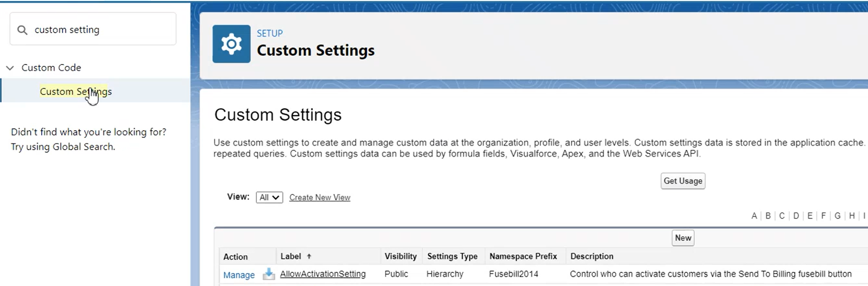Viewport: 868px width, 286px height.
Task: Filter the list by letter F
Action: [823, 216]
